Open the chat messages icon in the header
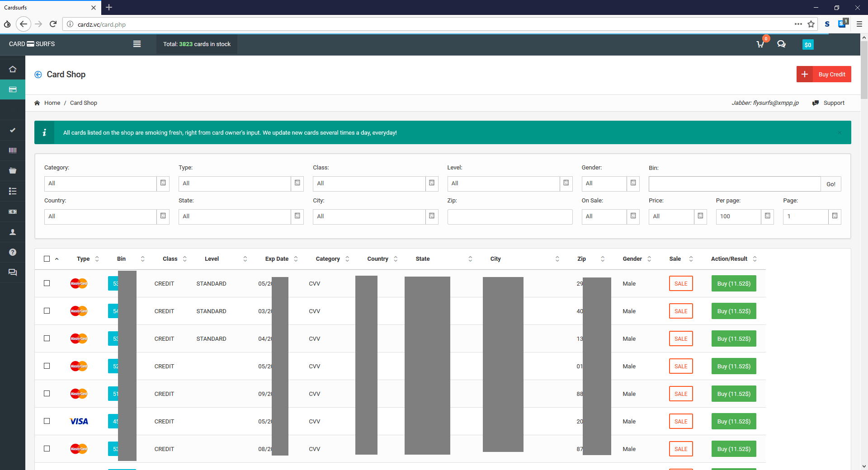This screenshot has height=470, width=868. (782, 44)
